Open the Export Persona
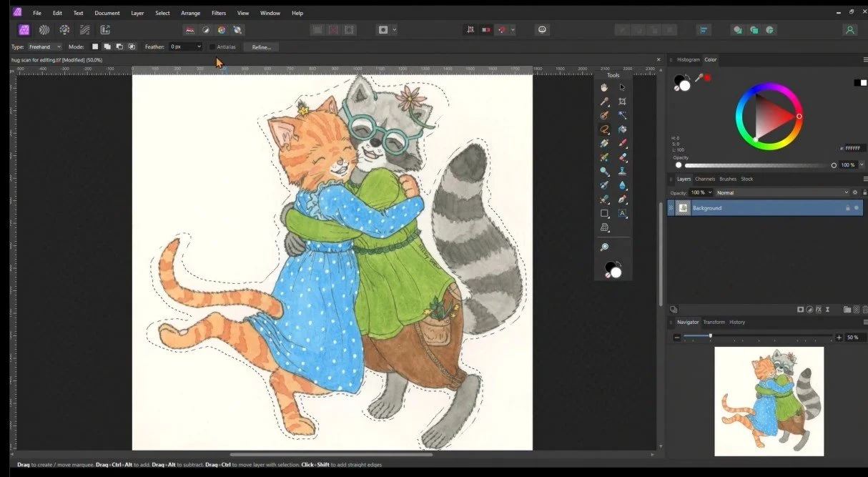 click(x=105, y=30)
